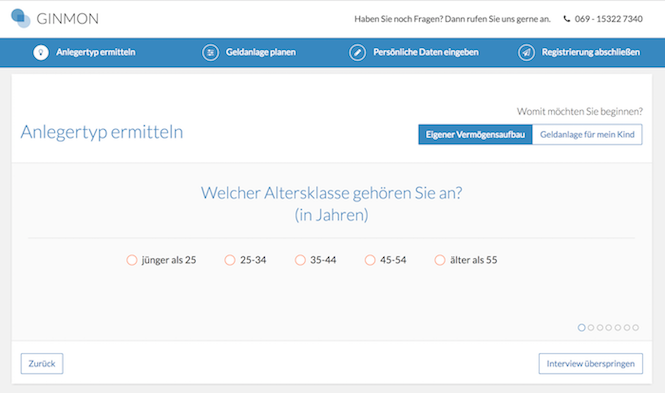Click the phone icon beside the number
This screenshot has height=393, width=665.
[x=567, y=19]
